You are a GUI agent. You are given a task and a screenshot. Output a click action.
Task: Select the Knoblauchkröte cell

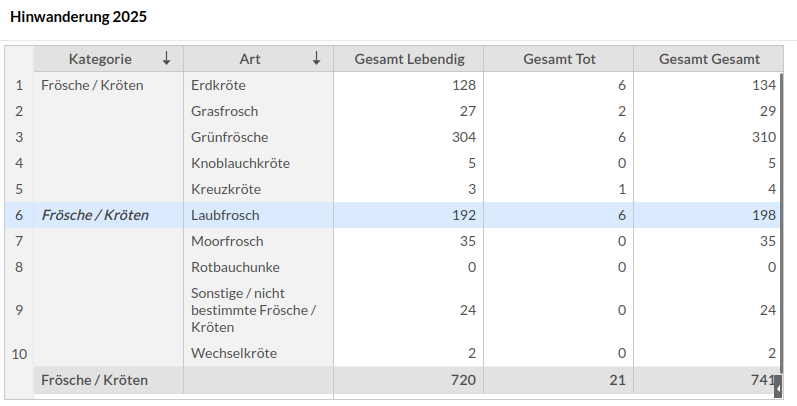pyautogui.click(x=240, y=163)
